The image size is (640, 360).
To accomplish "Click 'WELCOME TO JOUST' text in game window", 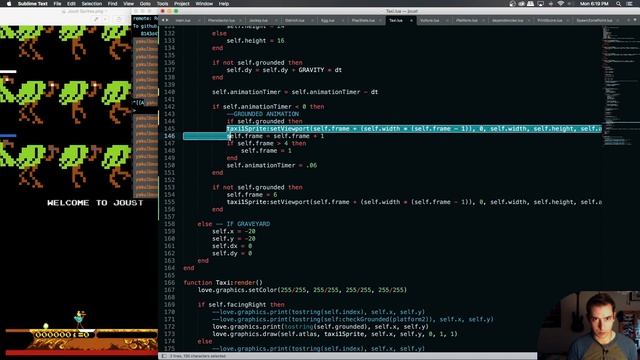I will click(x=95, y=203).
